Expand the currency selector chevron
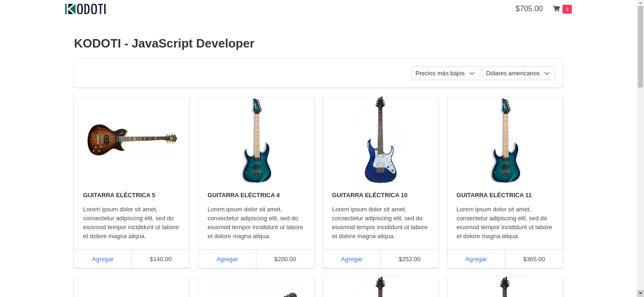 pos(547,73)
